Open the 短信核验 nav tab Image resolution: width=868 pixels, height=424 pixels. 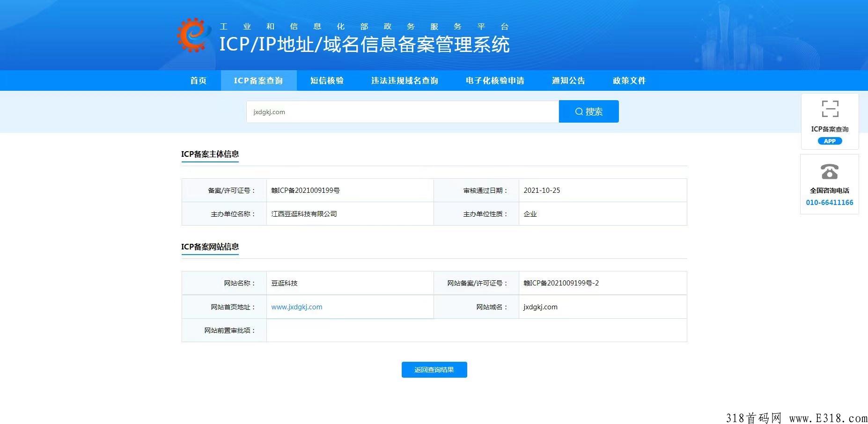(327, 80)
